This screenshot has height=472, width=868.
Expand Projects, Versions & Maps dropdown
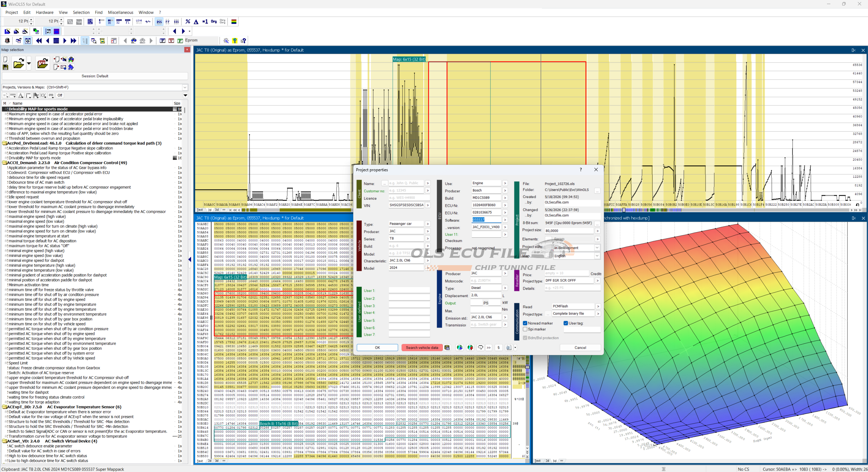pos(185,87)
